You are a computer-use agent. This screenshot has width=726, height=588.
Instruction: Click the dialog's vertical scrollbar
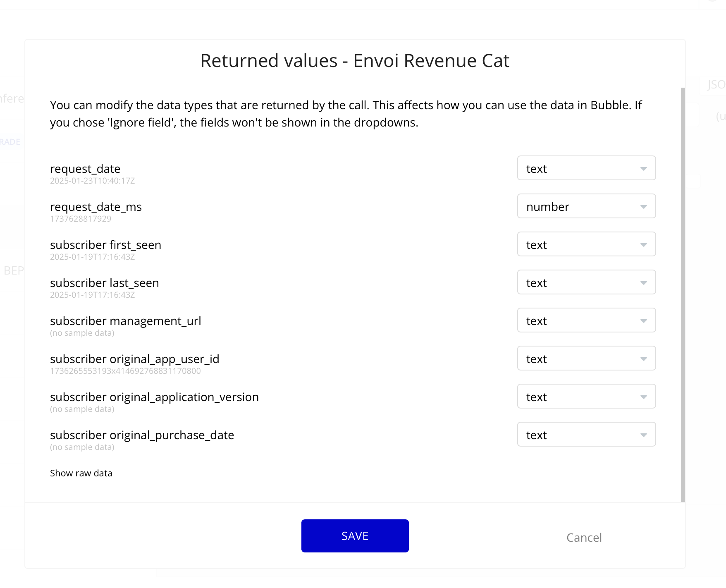pyautogui.click(x=683, y=294)
